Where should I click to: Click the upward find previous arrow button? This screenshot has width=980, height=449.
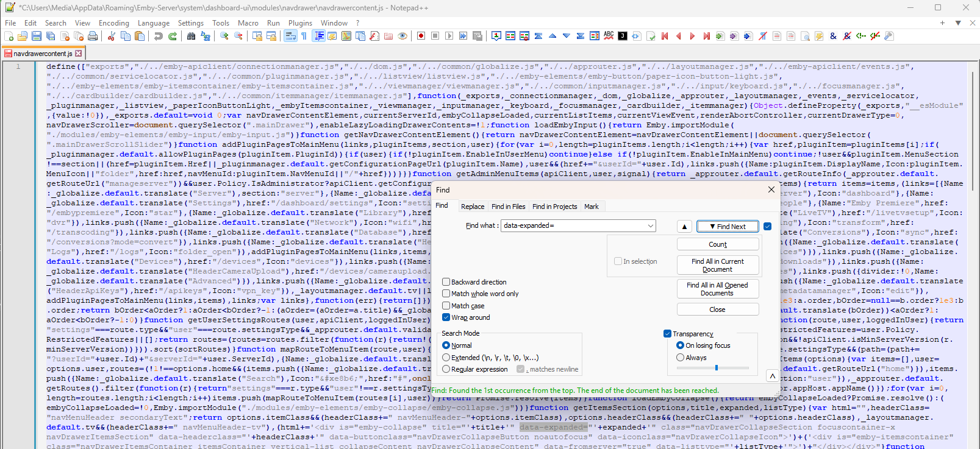point(684,227)
